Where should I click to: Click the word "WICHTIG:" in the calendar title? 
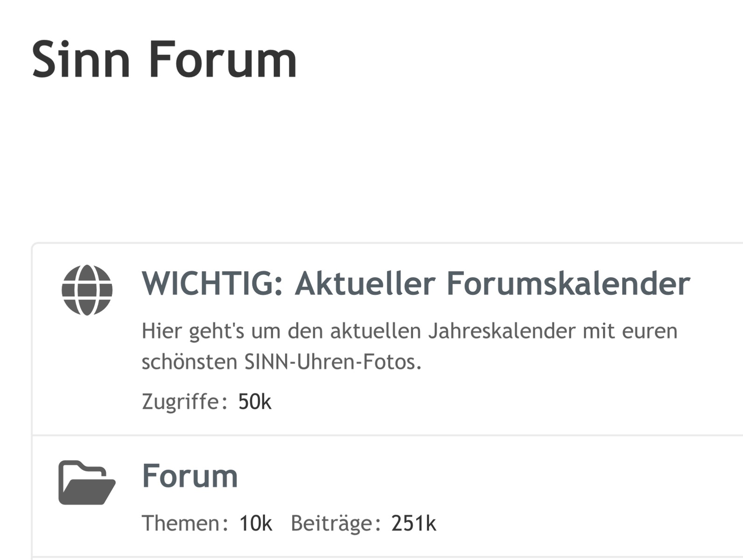[212, 283]
